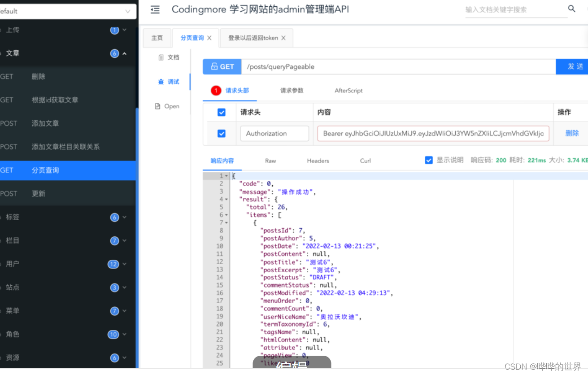This screenshot has height=375, width=588.
Task: Expand the 菜单 menu chevron
Action: (125, 311)
